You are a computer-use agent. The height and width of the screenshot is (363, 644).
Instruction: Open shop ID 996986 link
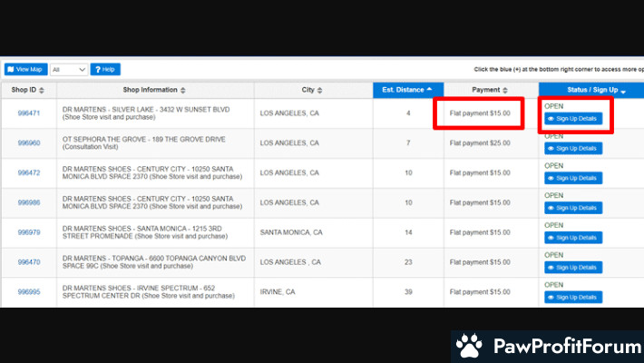29,202
